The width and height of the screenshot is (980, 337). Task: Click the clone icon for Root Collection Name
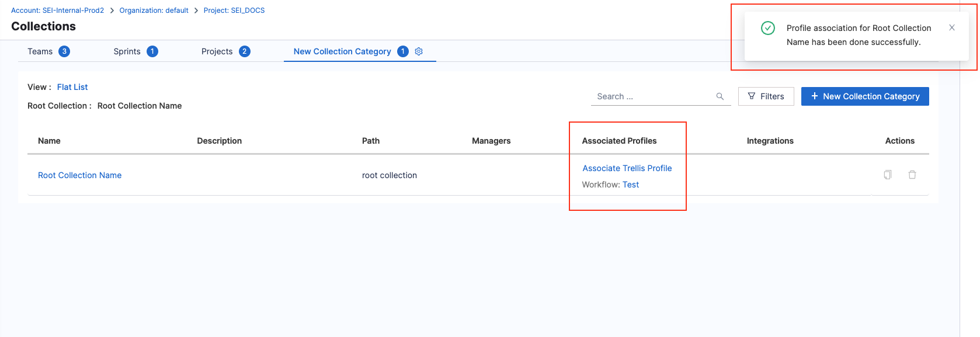point(887,175)
